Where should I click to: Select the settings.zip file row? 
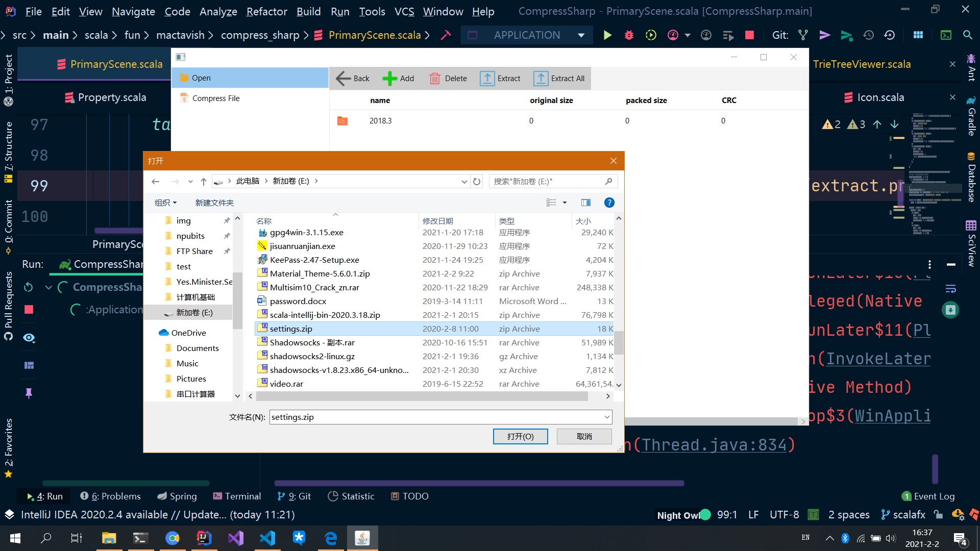(x=291, y=329)
